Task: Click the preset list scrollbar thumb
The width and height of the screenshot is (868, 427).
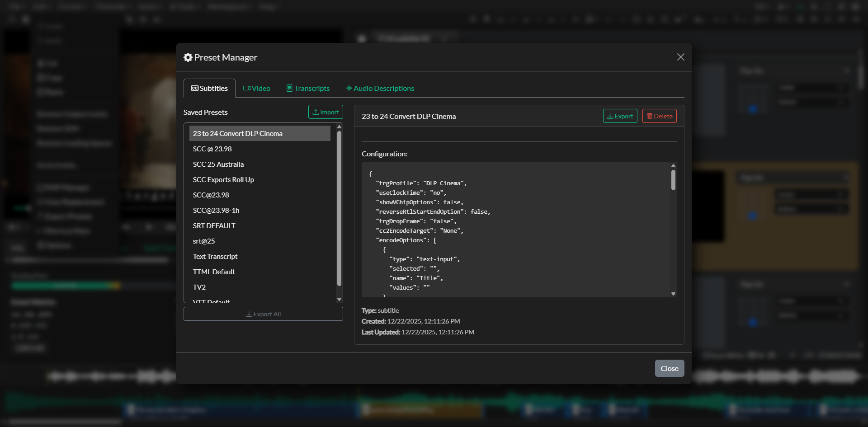Action: [x=339, y=208]
